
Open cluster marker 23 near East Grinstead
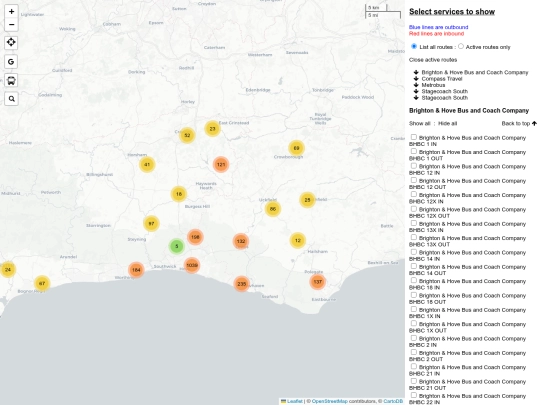(212, 128)
